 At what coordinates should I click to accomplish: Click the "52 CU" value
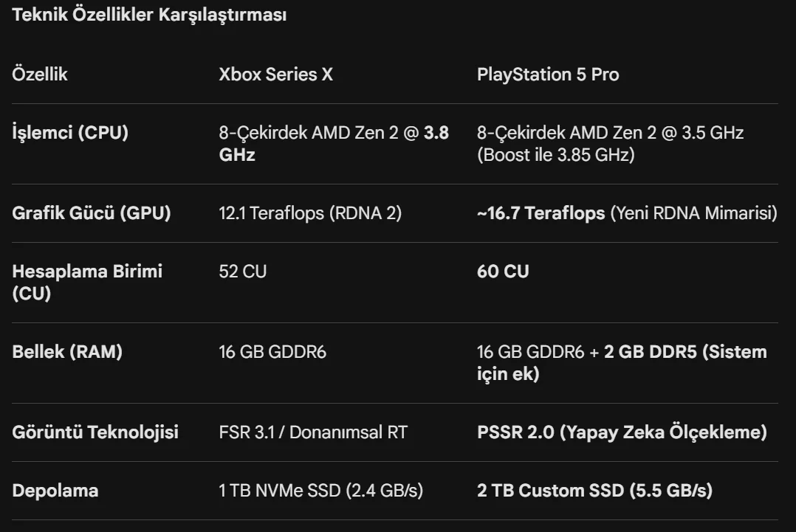[243, 272]
